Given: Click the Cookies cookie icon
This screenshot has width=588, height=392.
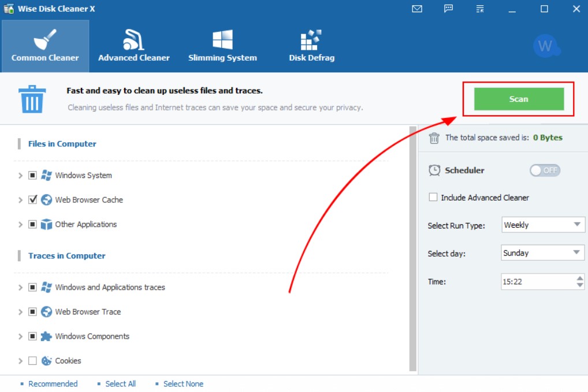Looking at the screenshot, I should [46, 360].
